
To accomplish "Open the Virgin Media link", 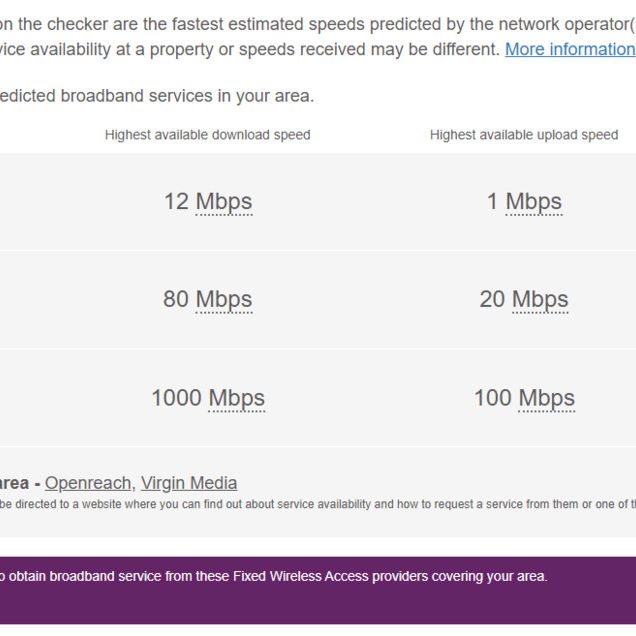I will click(x=189, y=483).
